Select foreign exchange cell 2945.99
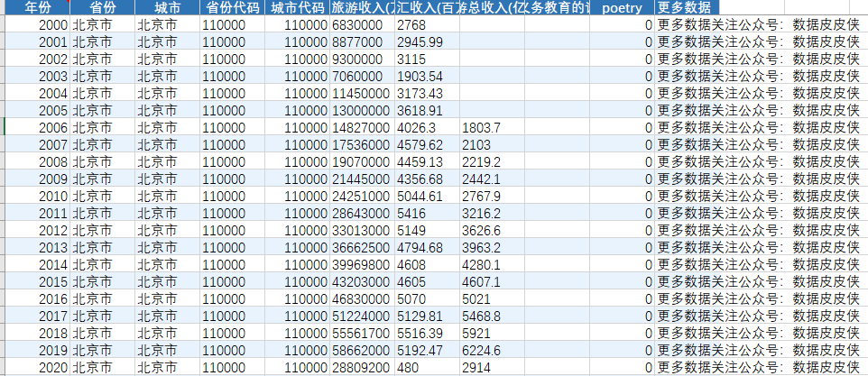Viewport: 868px width, 376px height. click(427, 42)
